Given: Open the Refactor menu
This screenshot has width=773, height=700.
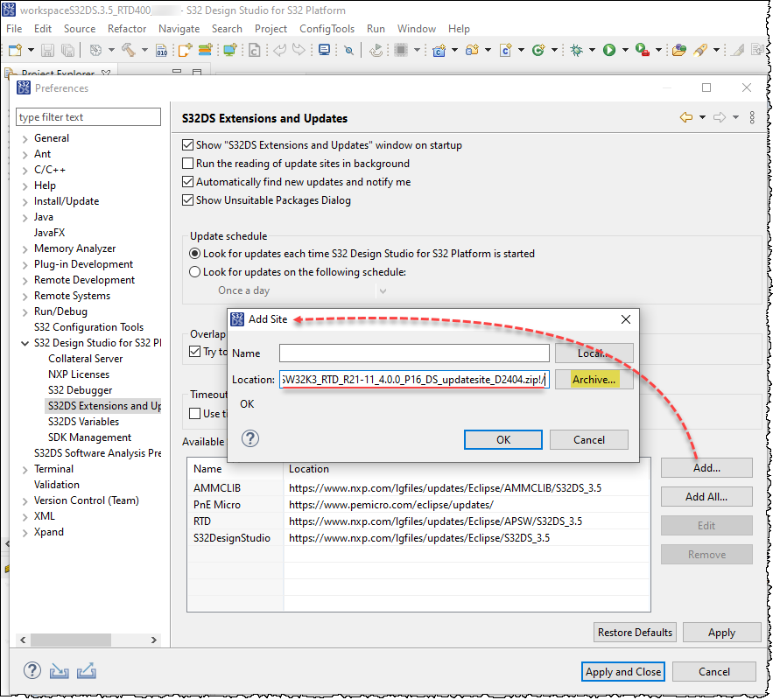Looking at the screenshot, I should click(127, 29).
